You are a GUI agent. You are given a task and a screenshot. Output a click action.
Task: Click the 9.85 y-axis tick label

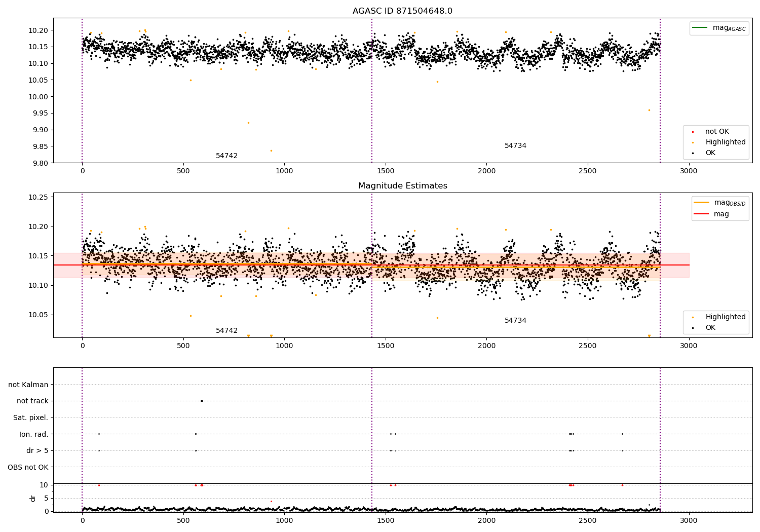pyautogui.click(x=40, y=147)
